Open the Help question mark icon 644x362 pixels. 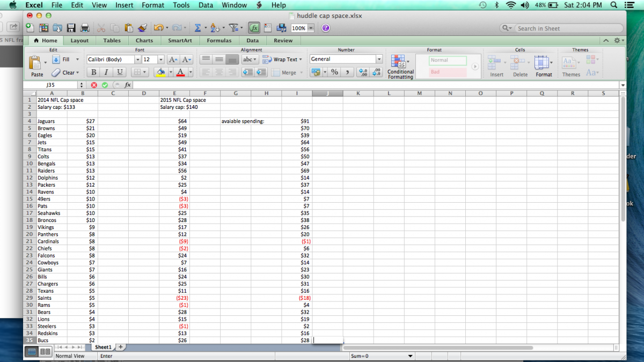click(x=325, y=28)
